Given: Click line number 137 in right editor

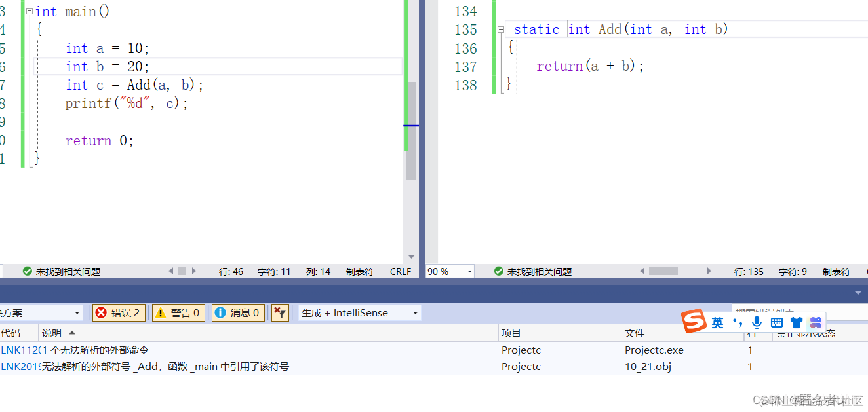Looking at the screenshot, I should (x=465, y=67).
